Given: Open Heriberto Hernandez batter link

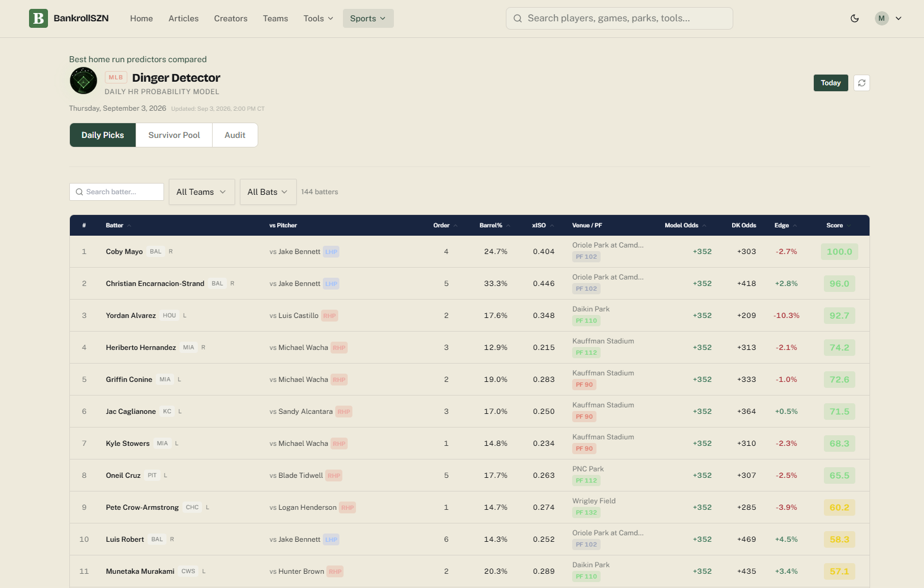Looking at the screenshot, I should coord(141,348).
